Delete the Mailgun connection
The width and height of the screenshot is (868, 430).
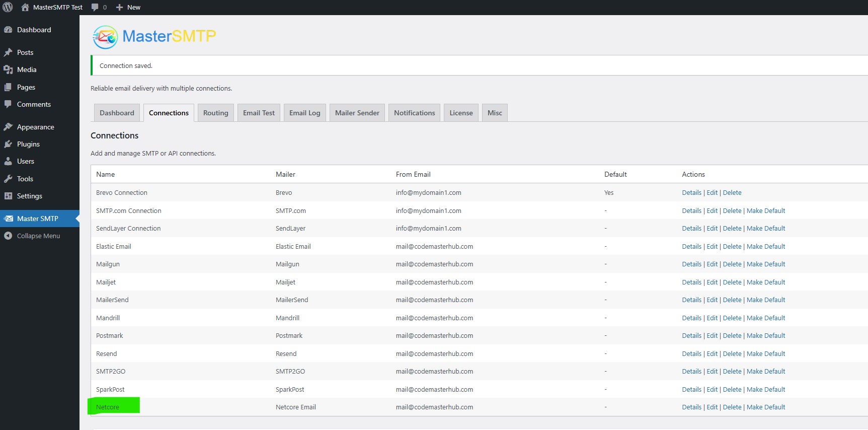[x=732, y=264]
